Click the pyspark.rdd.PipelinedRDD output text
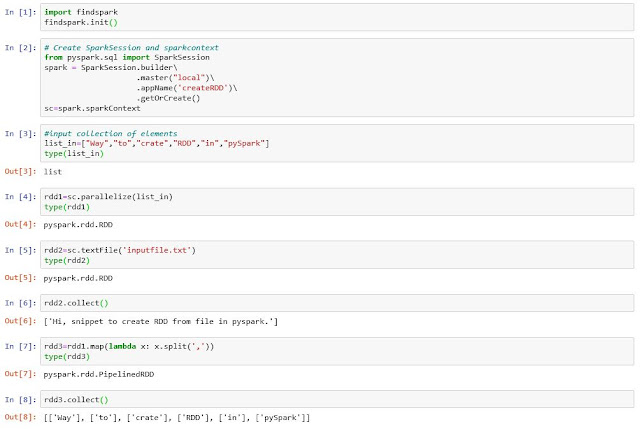The image size is (640, 429). (93, 373)
